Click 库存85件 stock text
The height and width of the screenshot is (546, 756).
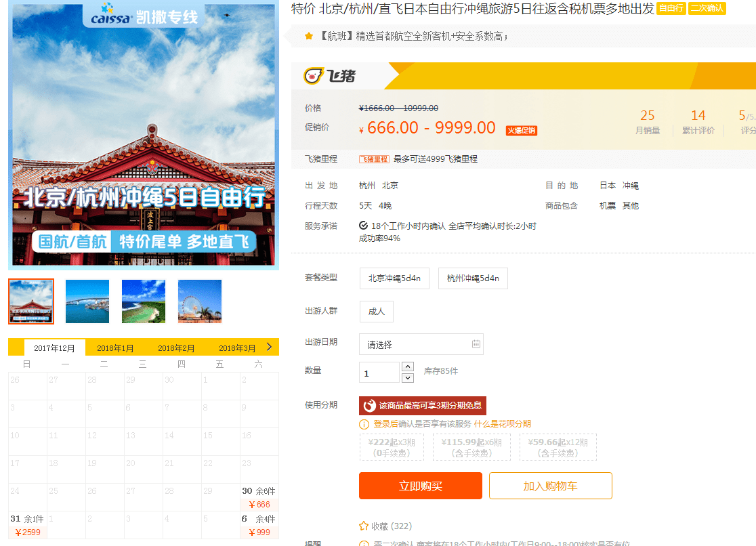[x=441, y=371]
